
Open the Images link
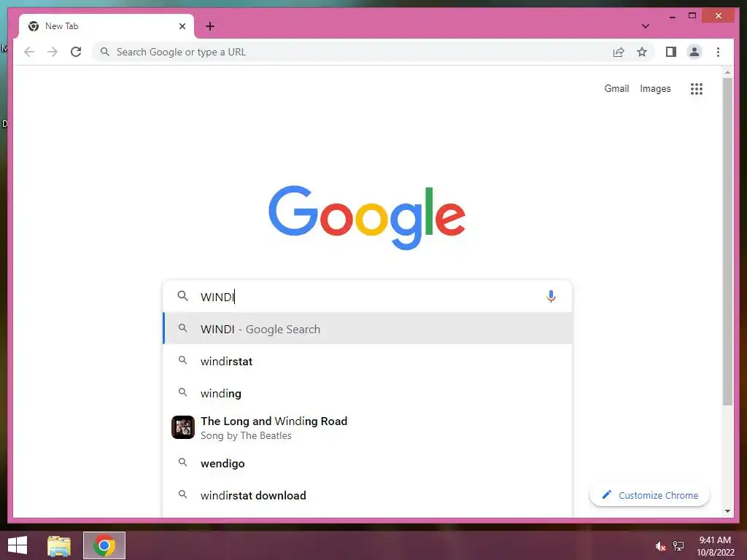pyautogui.click(x=655, y=88)
